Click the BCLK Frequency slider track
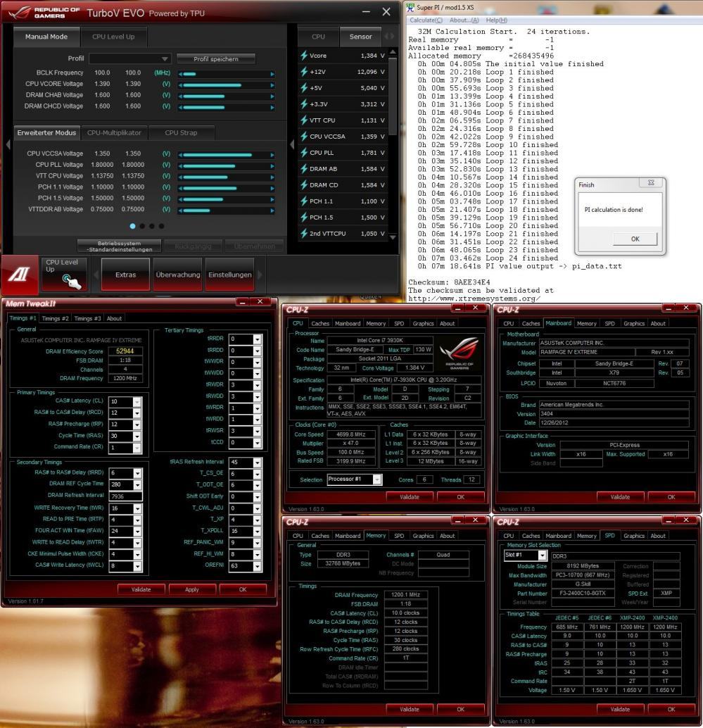 [226, 74]
